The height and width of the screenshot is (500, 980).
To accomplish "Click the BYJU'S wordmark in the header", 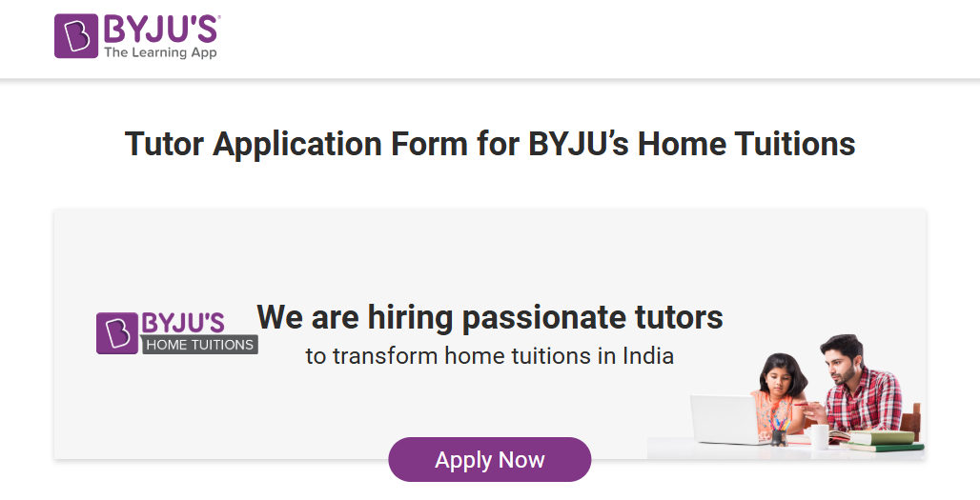I will 160,28.
